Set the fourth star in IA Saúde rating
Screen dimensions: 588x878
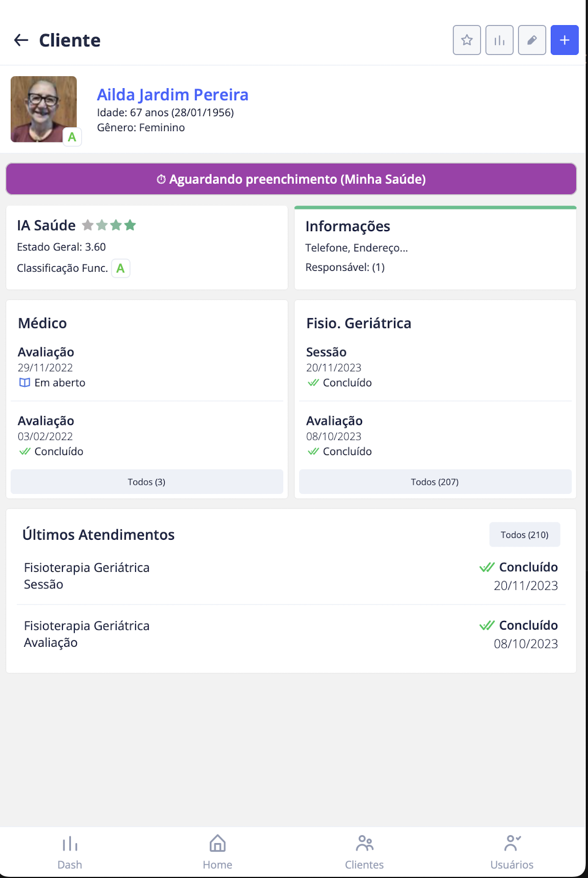[x=130, y=225]
